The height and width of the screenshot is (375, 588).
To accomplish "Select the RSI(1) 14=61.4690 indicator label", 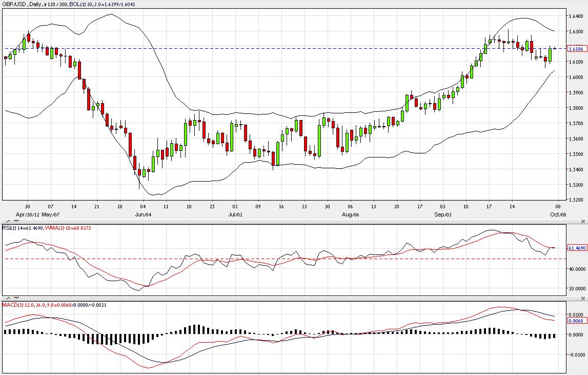I will pos(23,228).
